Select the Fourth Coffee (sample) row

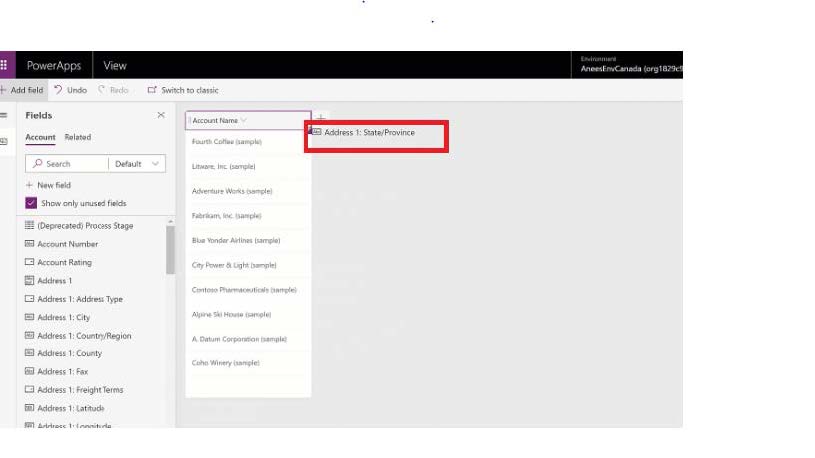click(248, 141)
